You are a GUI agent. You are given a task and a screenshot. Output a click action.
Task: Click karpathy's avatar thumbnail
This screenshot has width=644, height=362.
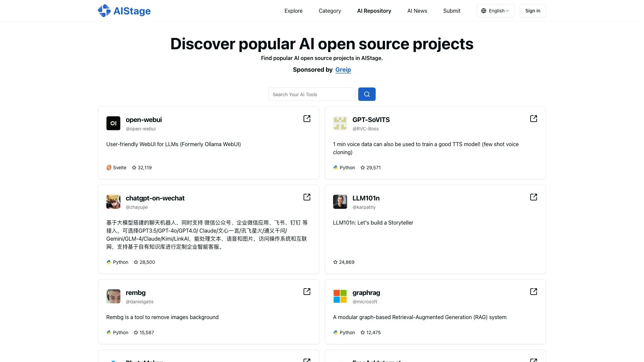(x=340, y=202)
